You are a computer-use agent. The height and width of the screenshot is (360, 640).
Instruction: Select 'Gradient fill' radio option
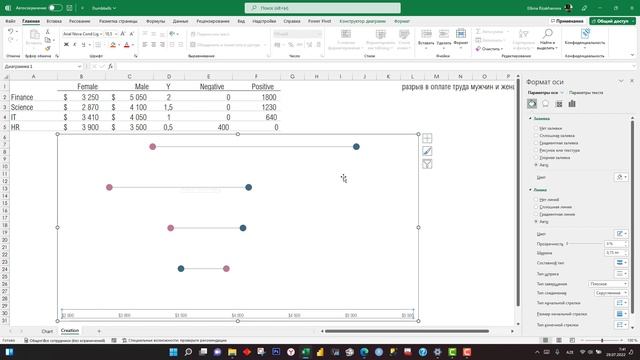(536, 143)
